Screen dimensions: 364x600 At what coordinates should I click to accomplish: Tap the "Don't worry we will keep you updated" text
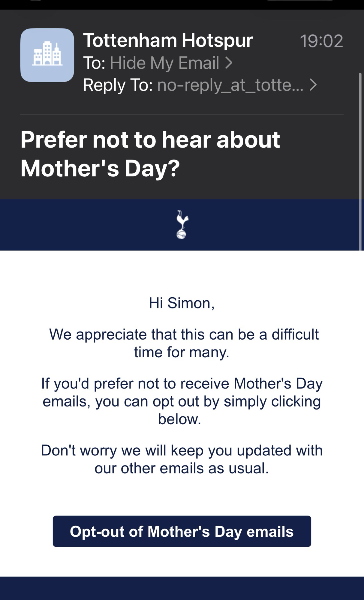click(182, 459)
